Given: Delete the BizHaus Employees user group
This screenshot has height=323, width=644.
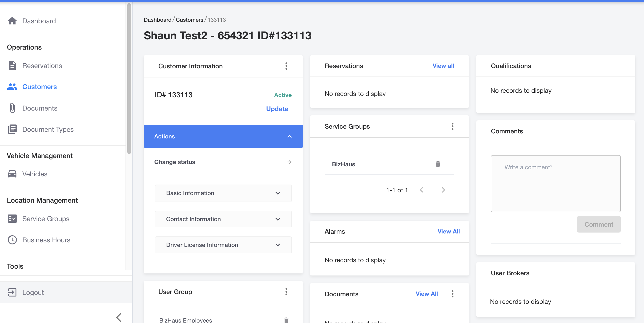Looking at the screenshot, I should point(286,320).
